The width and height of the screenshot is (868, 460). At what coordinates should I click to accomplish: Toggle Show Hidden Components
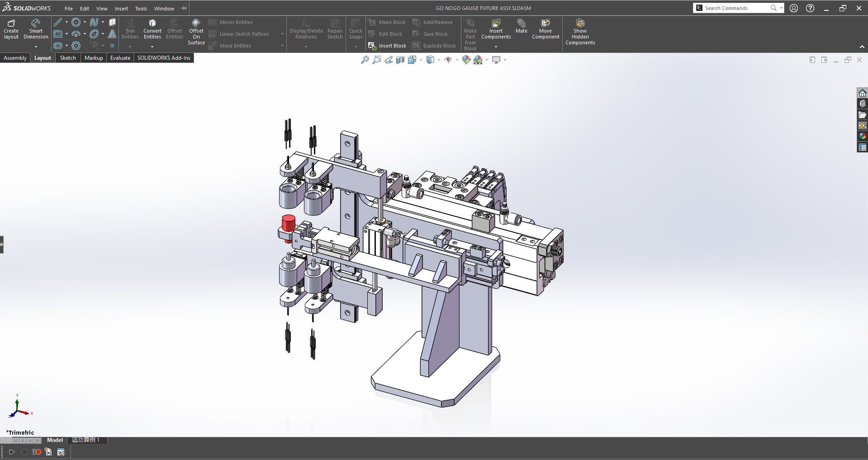point(580,32)
